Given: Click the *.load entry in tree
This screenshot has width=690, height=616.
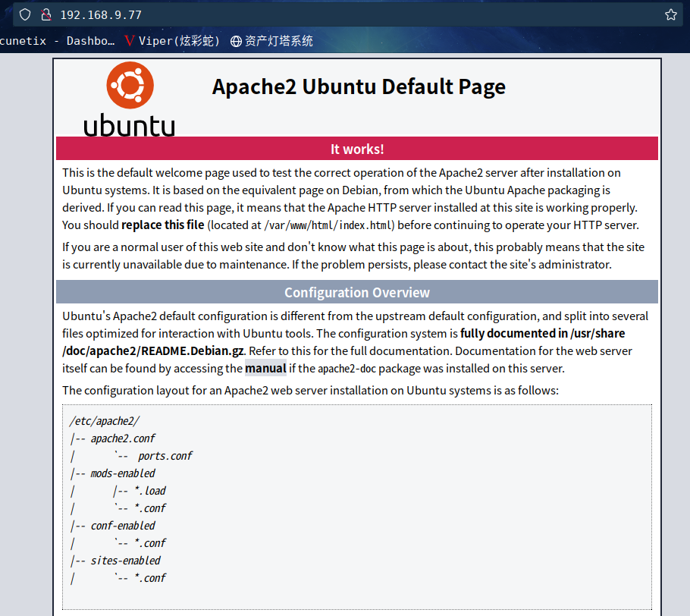Looking at the screenshot, I should [150, 491].
